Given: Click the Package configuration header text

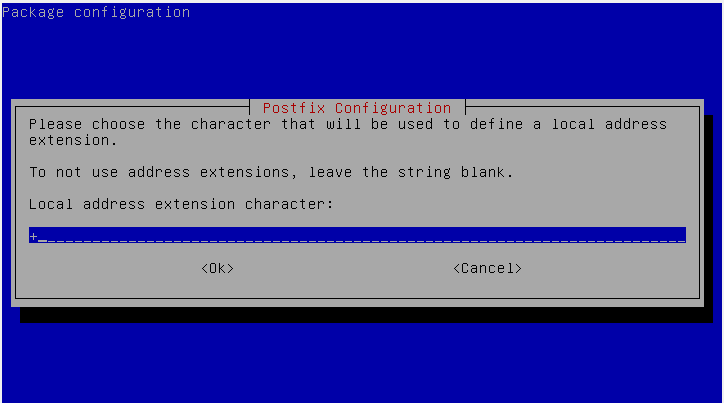Looking at the screenshot, I should 96,12.
